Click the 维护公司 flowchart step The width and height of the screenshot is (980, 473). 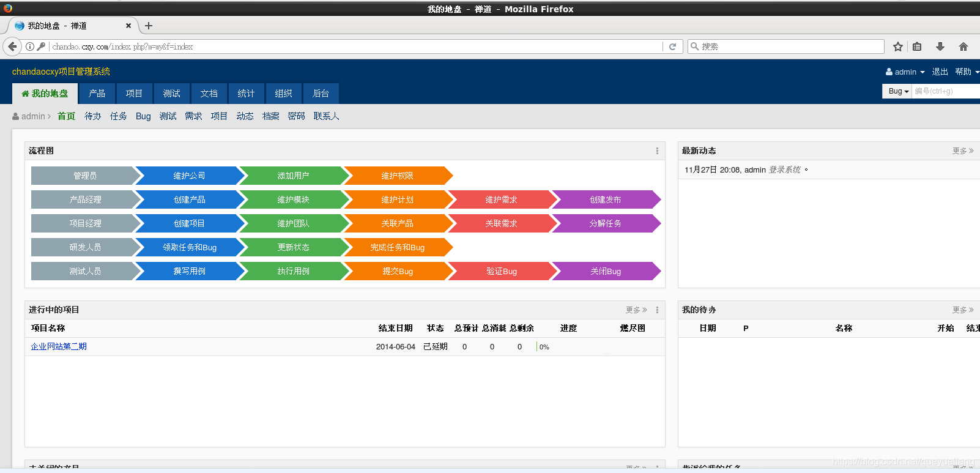point(190,176)
